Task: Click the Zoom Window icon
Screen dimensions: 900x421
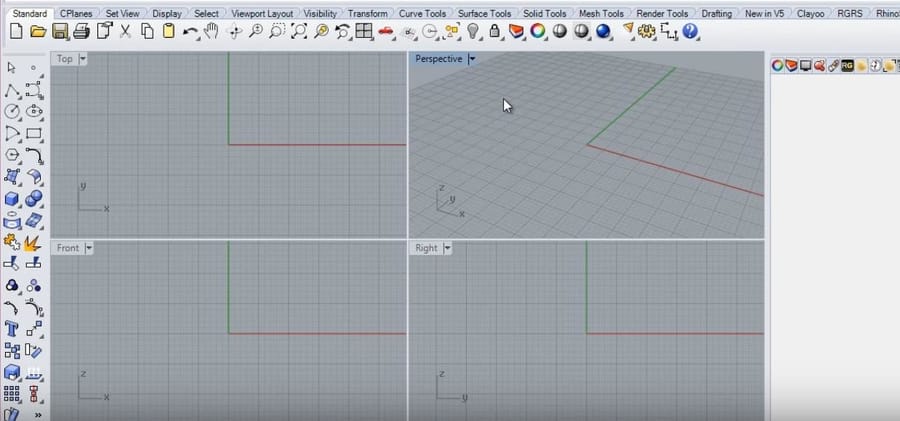Action: click(x=277, y=31)
